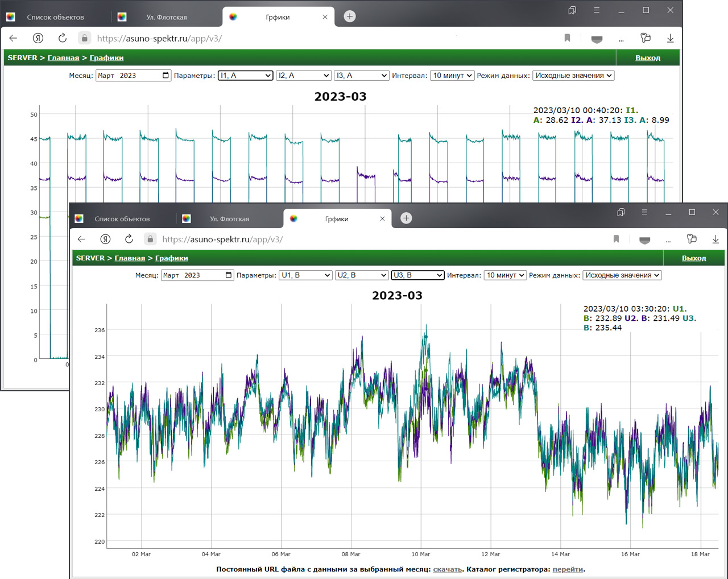728x579 pixels.
Task: Open the tab collections icon, front window
Action: [621, 212]
